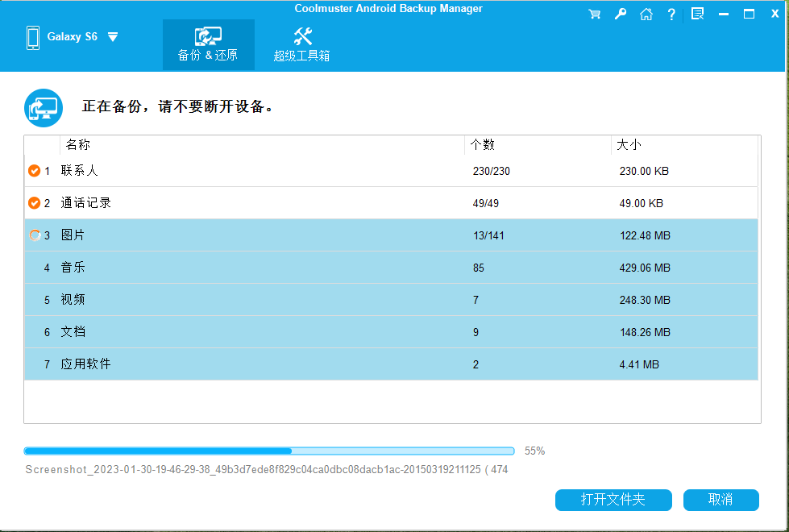The image size is (789, 532).
Task: Click the 个数 column header
Action: (483, 145)
